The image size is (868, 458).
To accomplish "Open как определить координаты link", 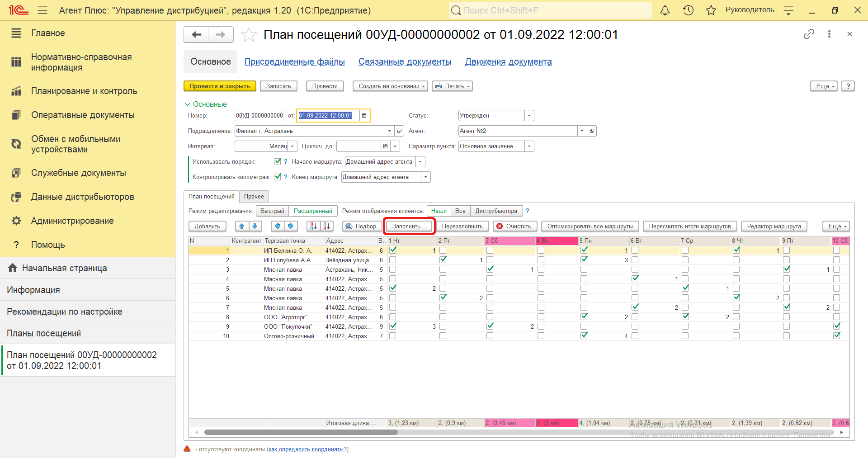I will 307,449.
